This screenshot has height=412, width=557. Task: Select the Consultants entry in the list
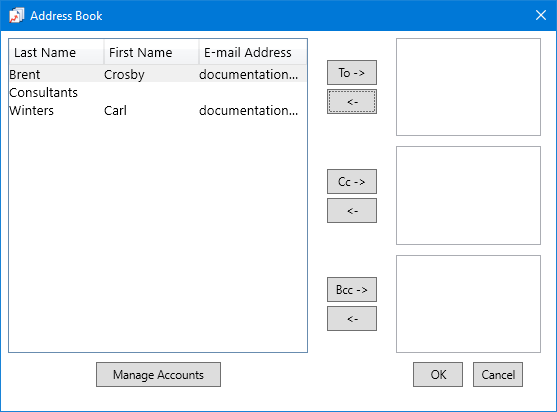pos(158,93)
